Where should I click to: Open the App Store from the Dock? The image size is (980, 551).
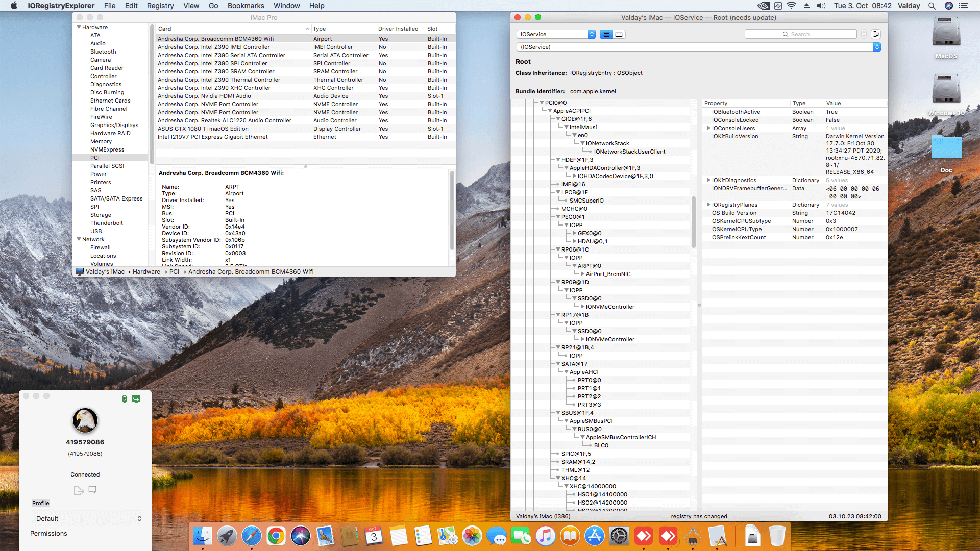(x=595, y=536)
